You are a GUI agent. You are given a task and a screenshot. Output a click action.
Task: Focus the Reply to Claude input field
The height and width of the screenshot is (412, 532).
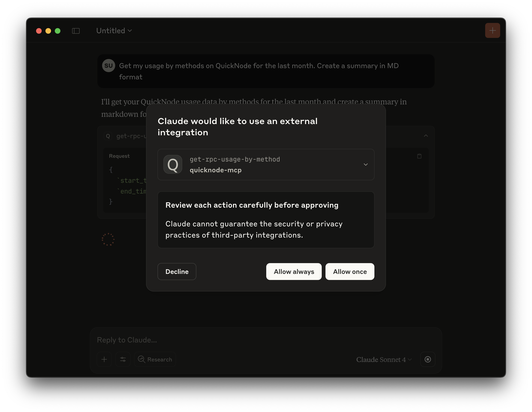pos(266,340)
